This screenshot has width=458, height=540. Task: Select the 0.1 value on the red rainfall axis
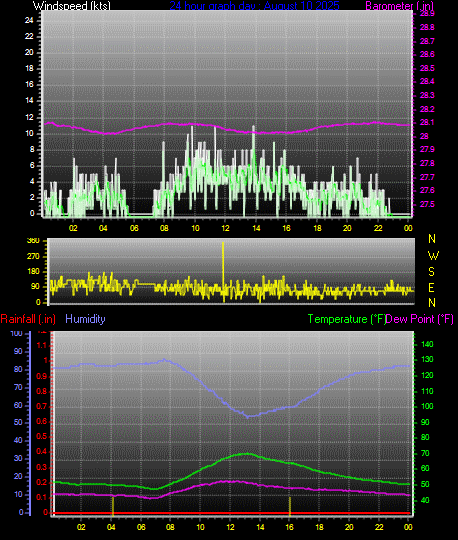[42, 497]
